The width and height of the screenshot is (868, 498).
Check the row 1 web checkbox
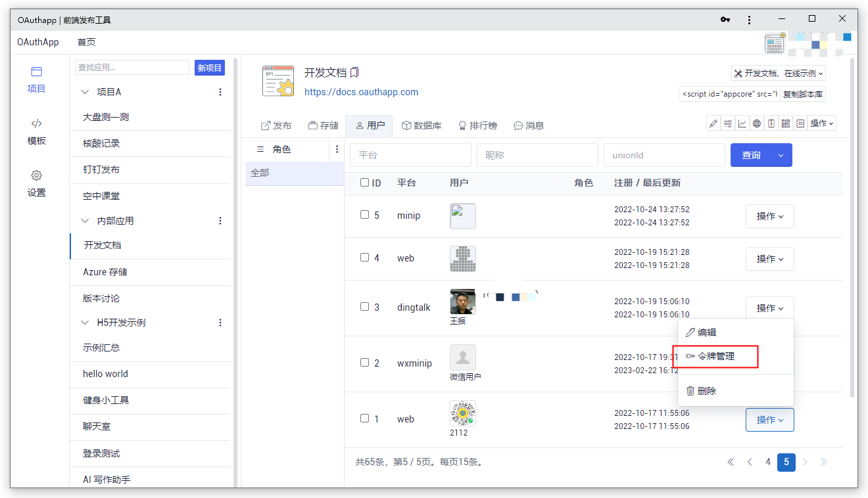coord(365,419)
